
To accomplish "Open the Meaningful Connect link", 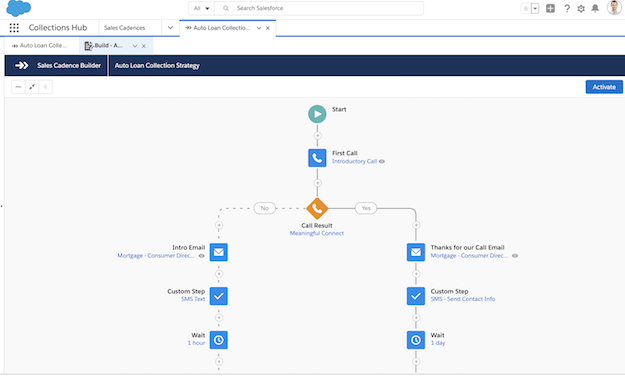I will (x=316, y=233).
